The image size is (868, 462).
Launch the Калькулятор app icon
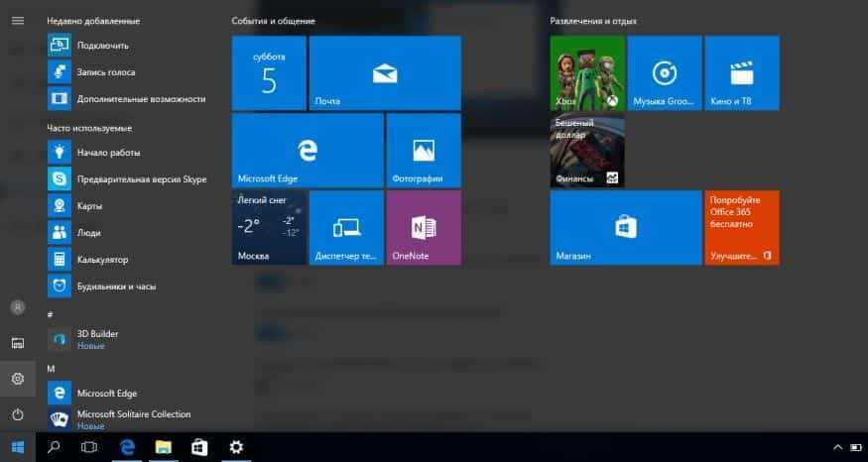(x=60, y=259)
